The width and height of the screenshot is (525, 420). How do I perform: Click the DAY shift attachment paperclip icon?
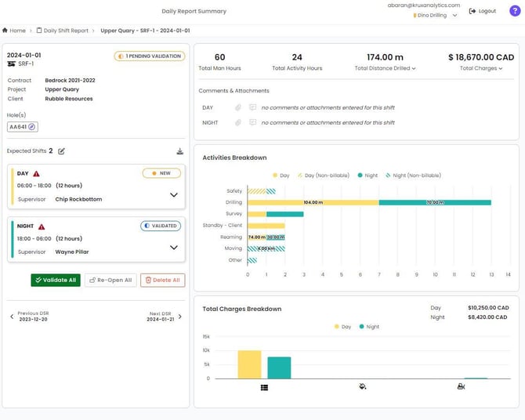coord(238,107)
